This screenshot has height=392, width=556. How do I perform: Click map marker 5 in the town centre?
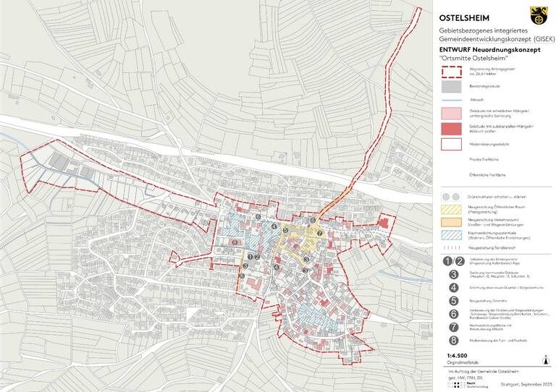tap(285, 231)
